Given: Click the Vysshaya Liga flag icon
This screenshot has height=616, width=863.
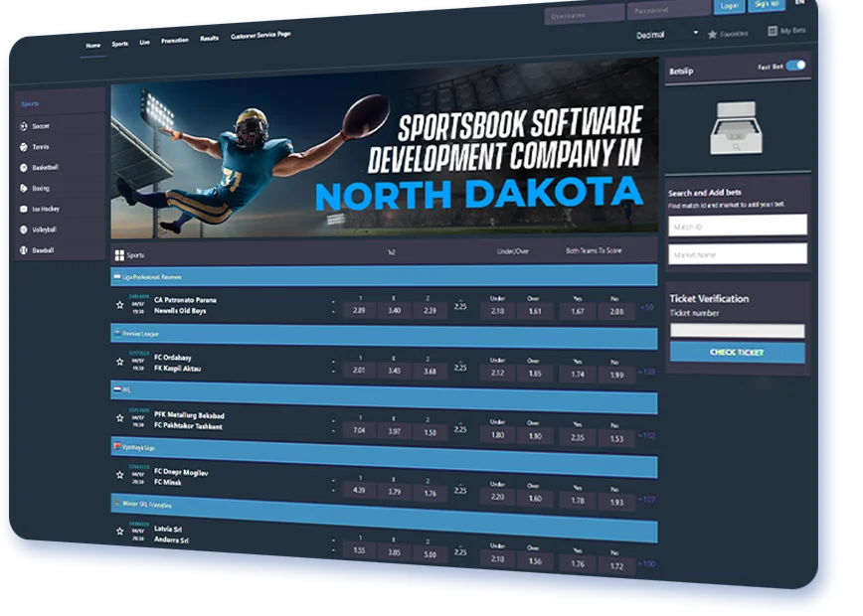Looking at the screenshot, I should tap(117, 446).
